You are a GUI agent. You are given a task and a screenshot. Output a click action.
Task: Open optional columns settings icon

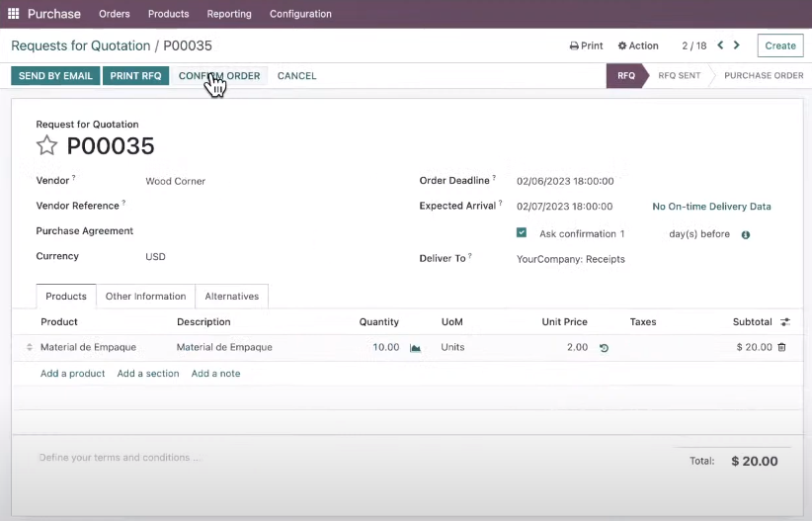click(x=785, y=322)
